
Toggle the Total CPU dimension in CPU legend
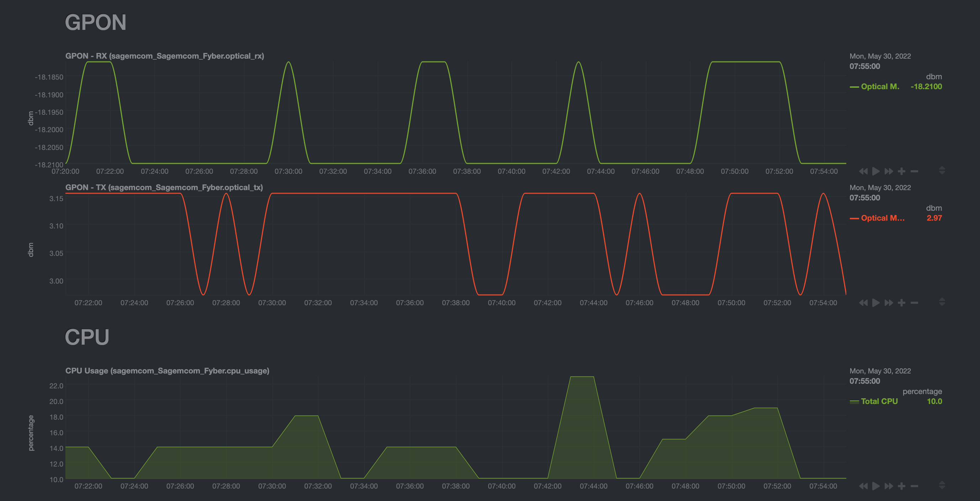(879, 401)
